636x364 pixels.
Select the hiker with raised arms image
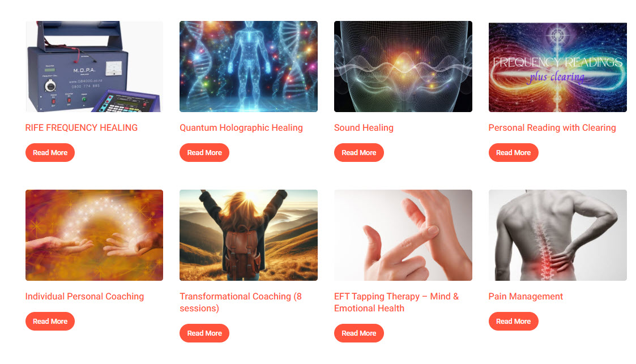pos(249,235)
